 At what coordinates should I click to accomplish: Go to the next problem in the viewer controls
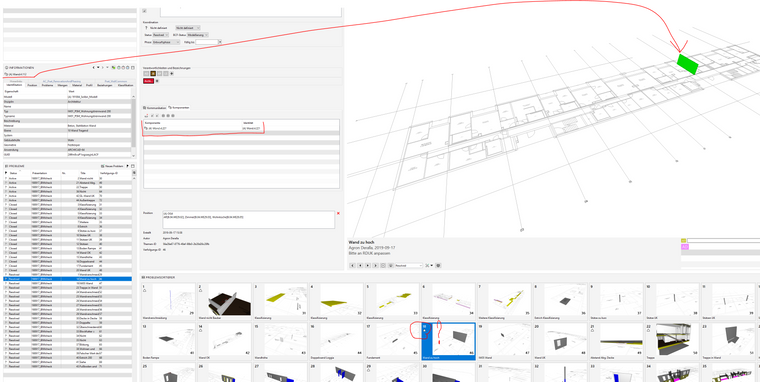pos(368,265)
